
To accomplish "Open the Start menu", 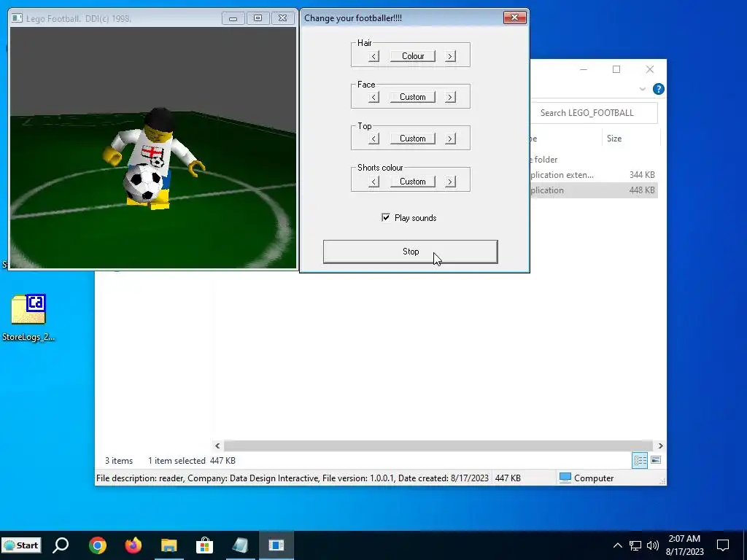I will point(21,545).
